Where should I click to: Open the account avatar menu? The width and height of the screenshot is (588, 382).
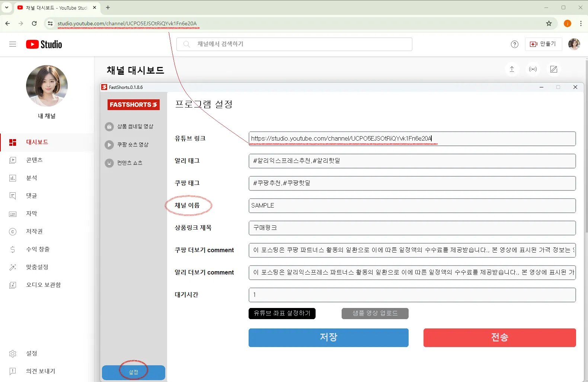pyautogui.click(x=574, y=44)
